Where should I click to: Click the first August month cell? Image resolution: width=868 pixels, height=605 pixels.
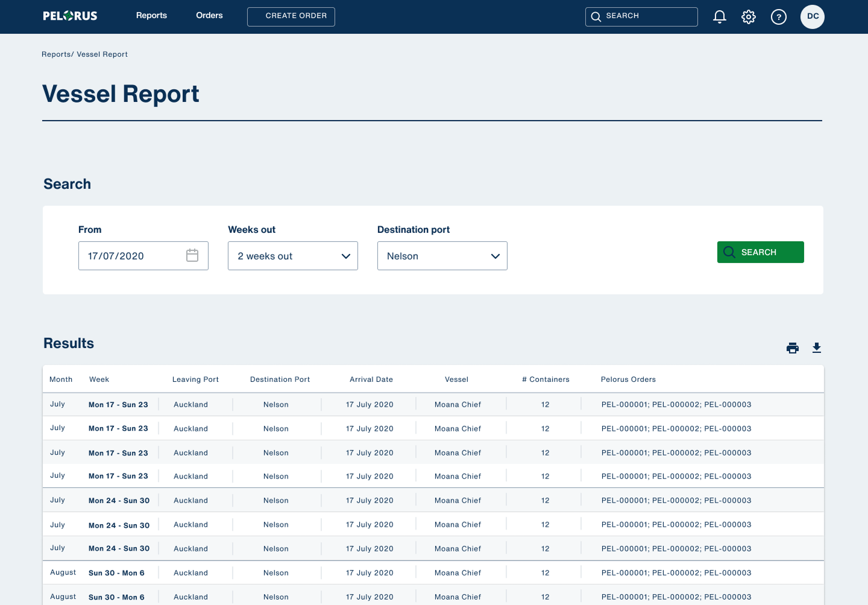coord(63,572)
